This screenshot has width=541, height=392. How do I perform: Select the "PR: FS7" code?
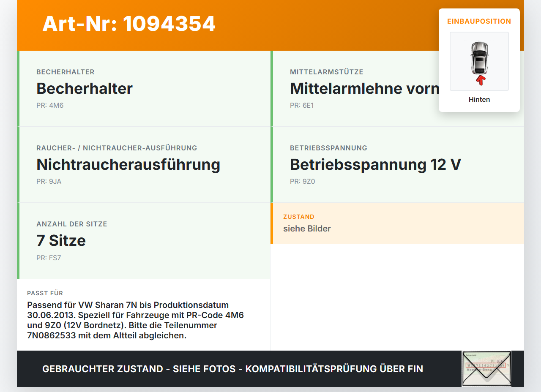[x=49, y=258]
